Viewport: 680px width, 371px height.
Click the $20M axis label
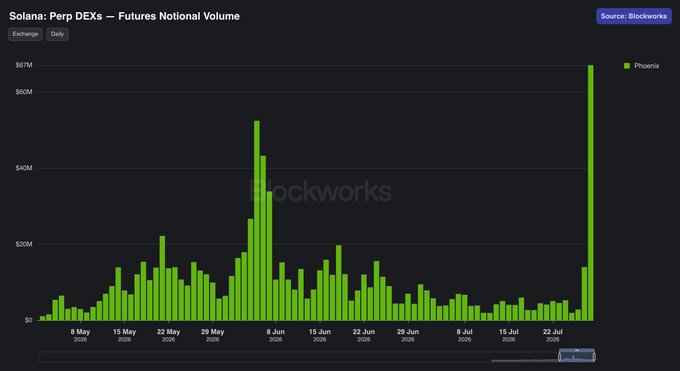coord(24,244)
